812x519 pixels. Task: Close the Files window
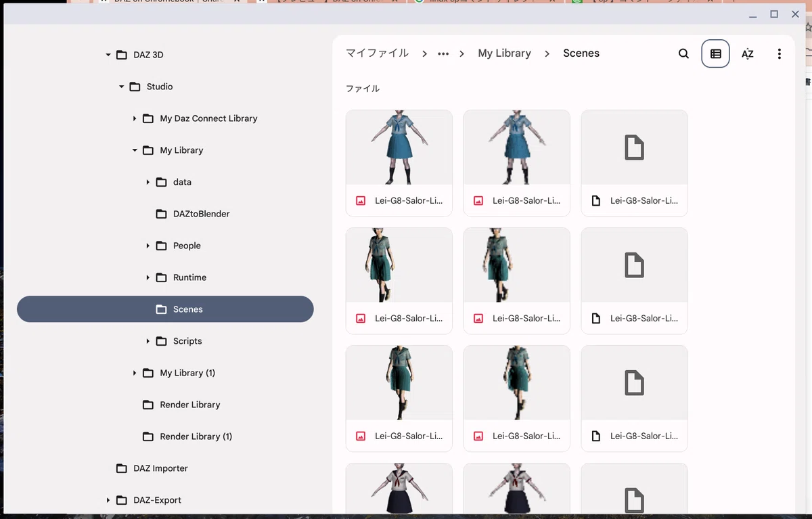click(x=796, y=14)
